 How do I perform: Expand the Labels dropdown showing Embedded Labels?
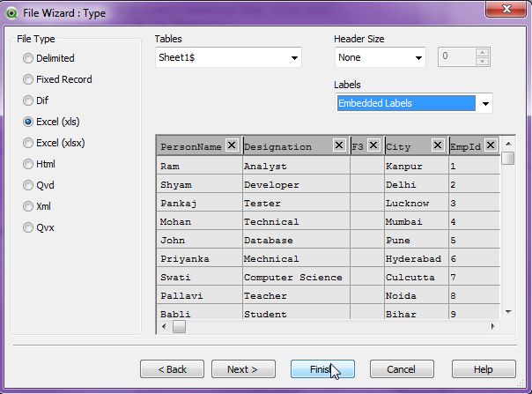[414, 103]
